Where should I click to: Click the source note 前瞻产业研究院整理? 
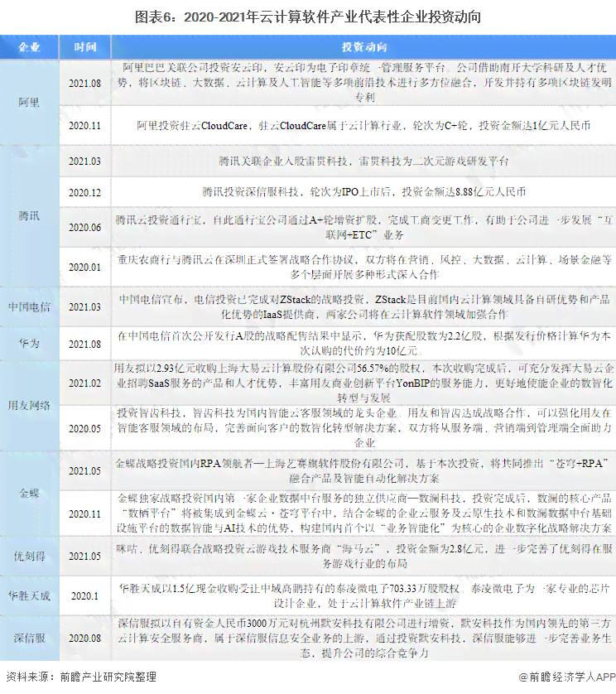tap(80, 677)
